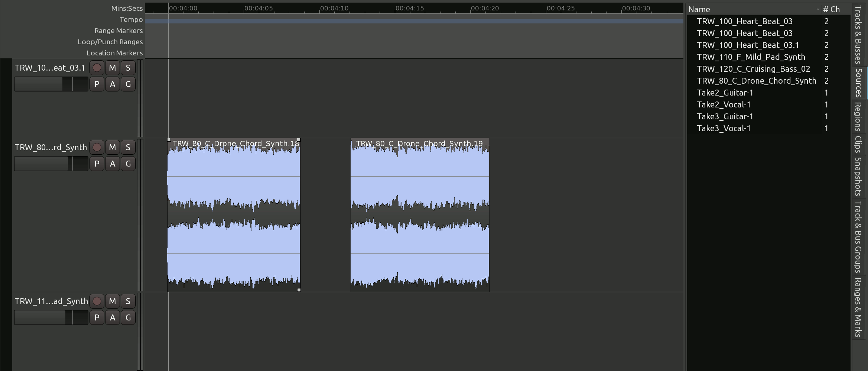
Task: Arm recording on the TRW_10...eat_03.1 track
Action: 97,68
